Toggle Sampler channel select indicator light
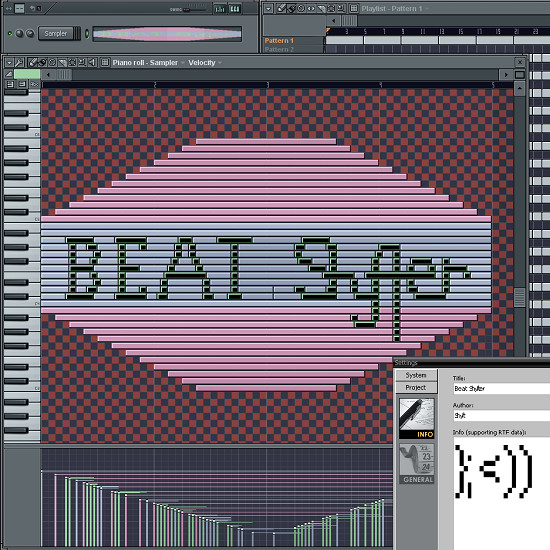The height and width of the screenshot is (550, 550). coord(87,34)
